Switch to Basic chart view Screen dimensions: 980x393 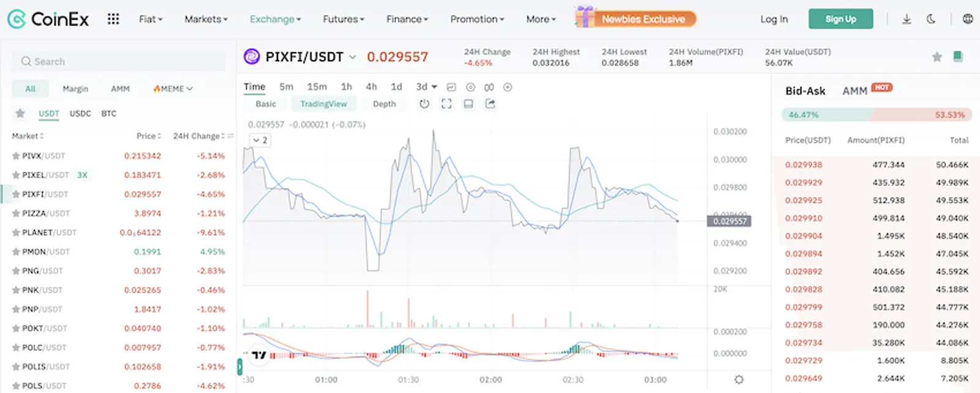coord(266,104)
